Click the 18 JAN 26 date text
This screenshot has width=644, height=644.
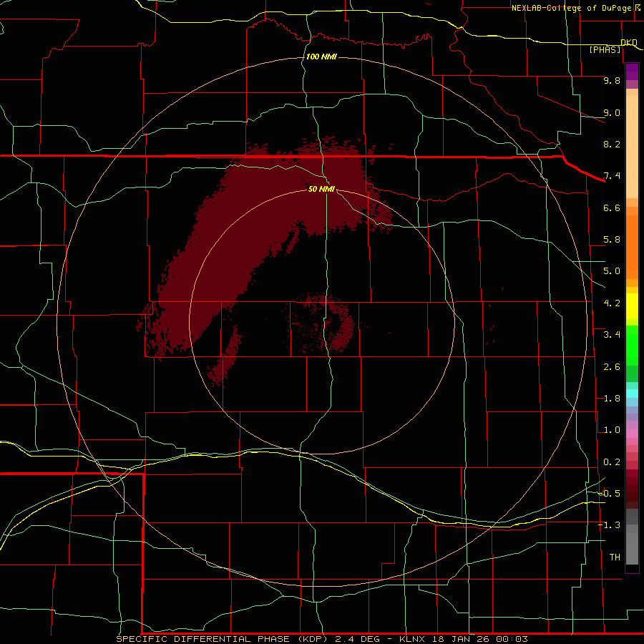tap(462, 639)
